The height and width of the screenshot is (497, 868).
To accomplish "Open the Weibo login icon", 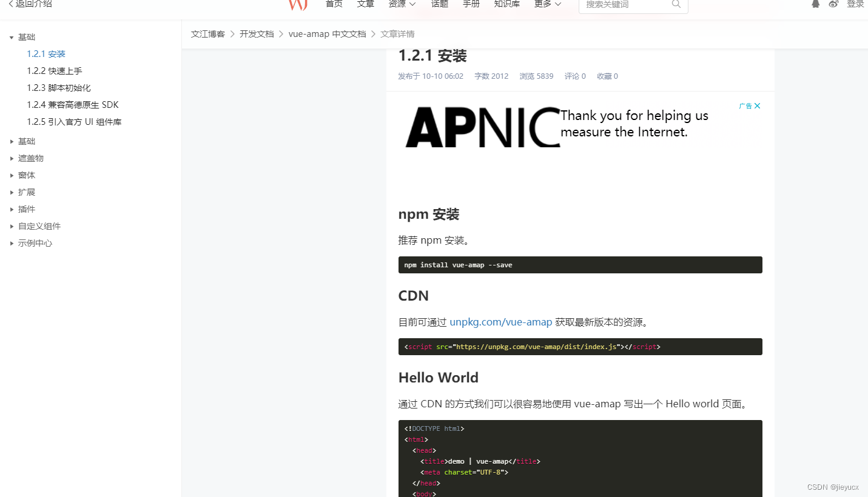I will coord(833,4).
